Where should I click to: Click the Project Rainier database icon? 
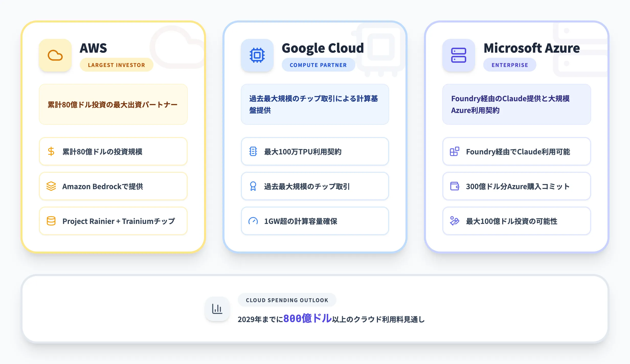point(51,221)
